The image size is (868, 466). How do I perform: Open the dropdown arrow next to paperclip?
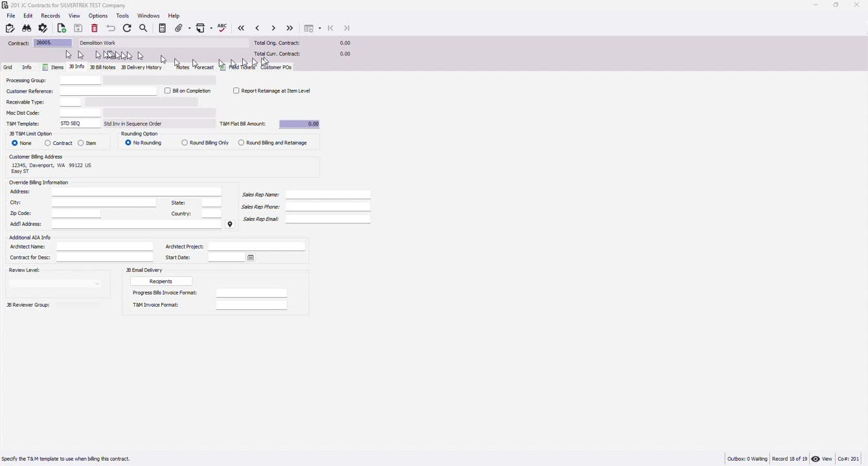(x=189, y=28)
